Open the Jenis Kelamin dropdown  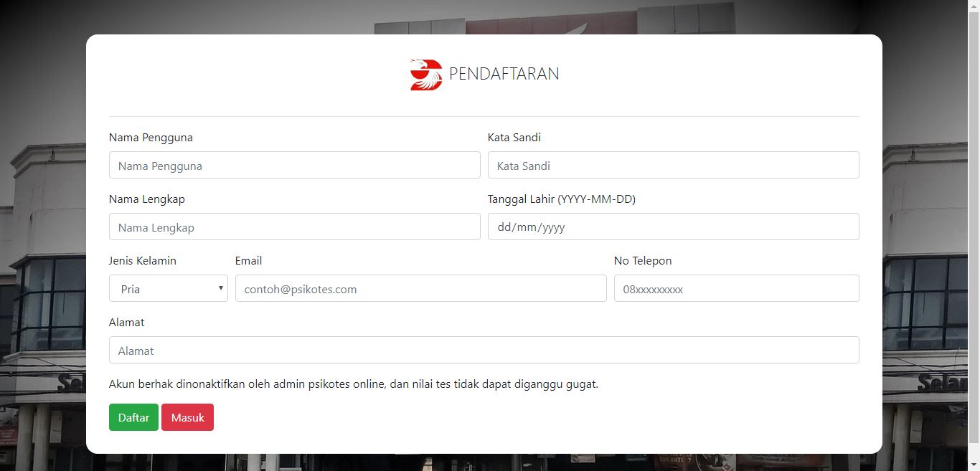168,288
